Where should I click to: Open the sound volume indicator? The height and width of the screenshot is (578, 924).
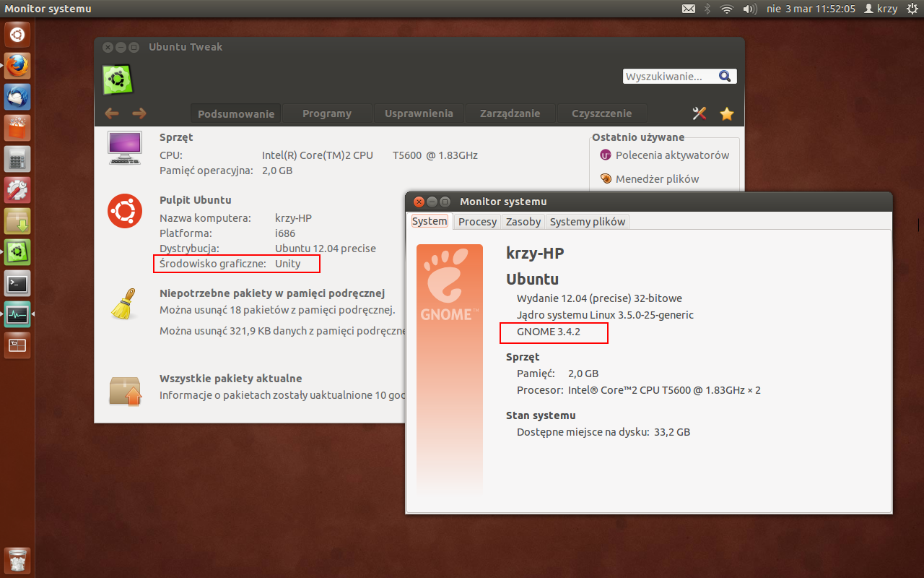coord(749,9)
